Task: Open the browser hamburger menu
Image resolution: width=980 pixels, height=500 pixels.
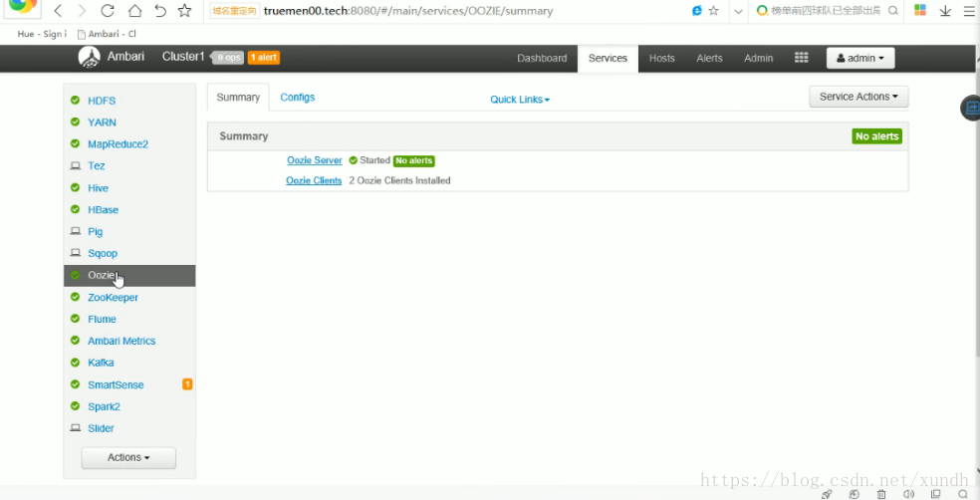Action: 969,11
